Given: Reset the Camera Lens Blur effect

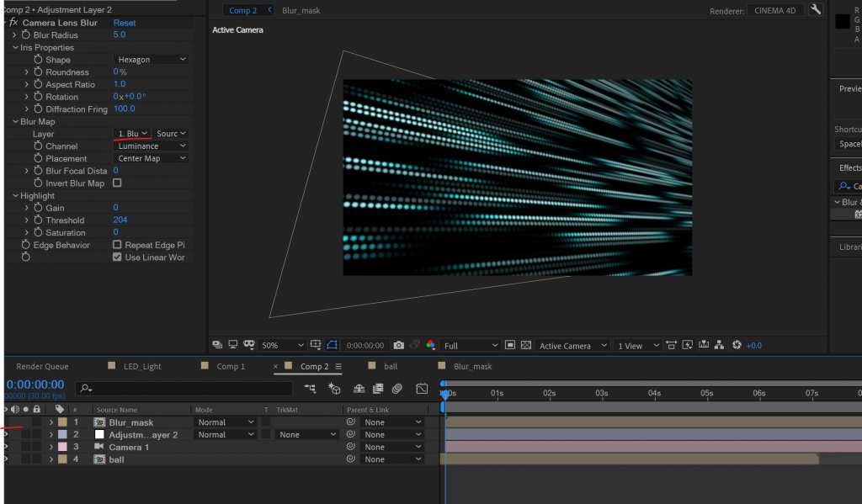Looking at the screenshot, I should coord(125,23).
